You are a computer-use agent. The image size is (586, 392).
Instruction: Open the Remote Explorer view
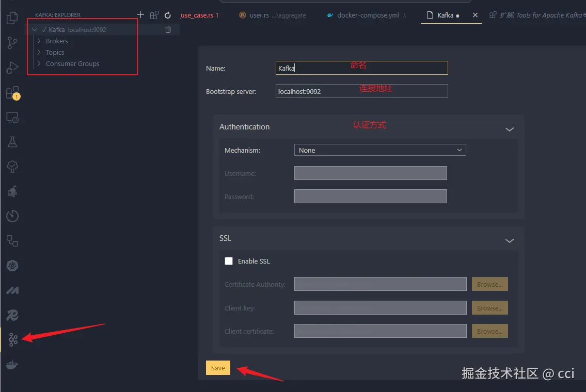12,118
